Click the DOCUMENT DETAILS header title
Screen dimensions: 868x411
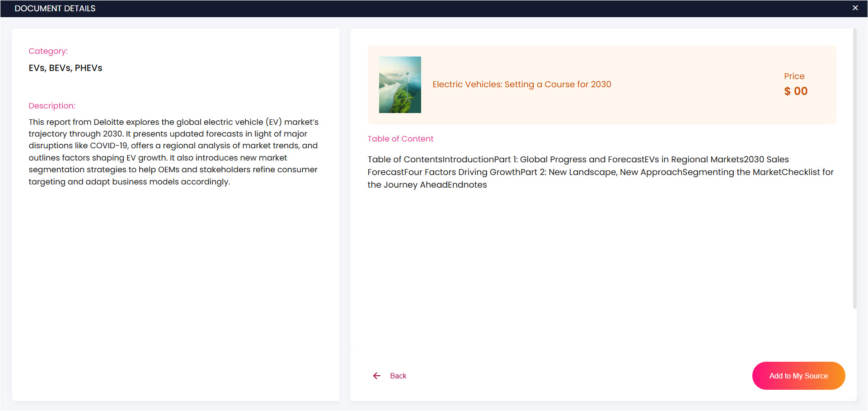coord(55,9)
